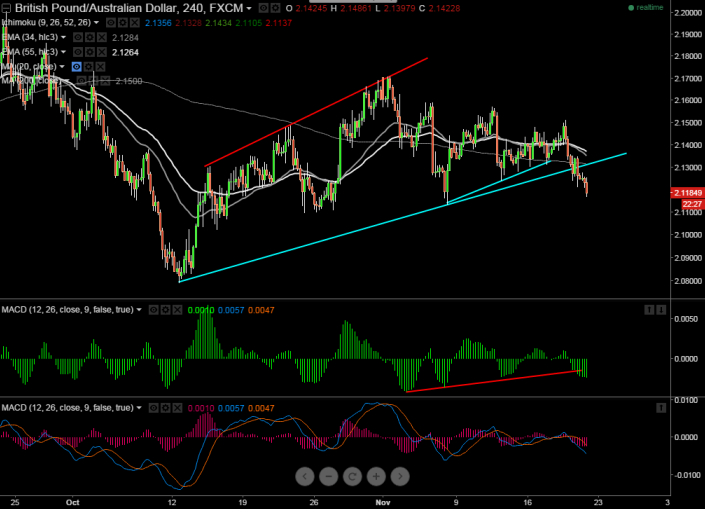Screen dimensions: 705x509
Task: Move the upper MACD pane up
Action: tap(649, 310)
